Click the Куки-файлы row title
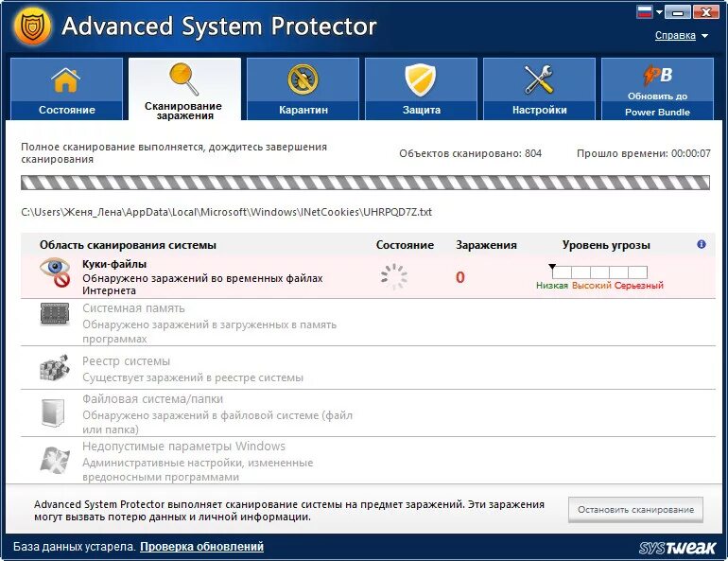Viewport: 728px width, 561px height. click(x=114, y=264)
